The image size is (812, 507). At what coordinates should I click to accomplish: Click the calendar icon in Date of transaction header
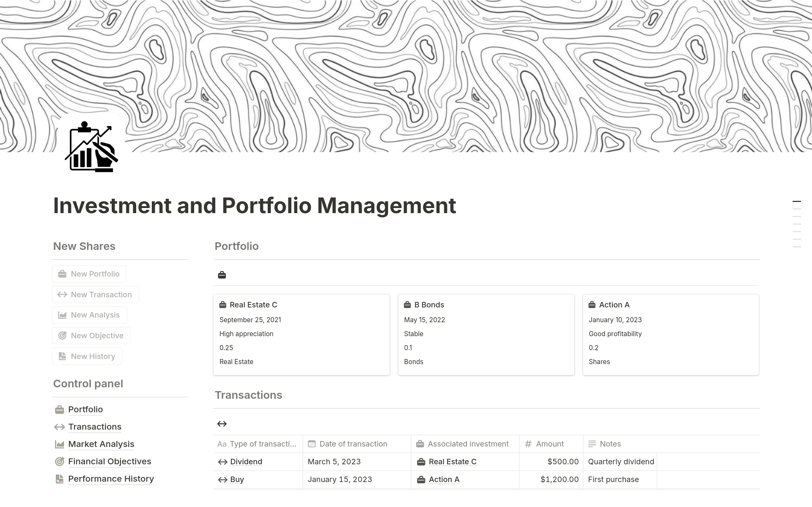312,444
